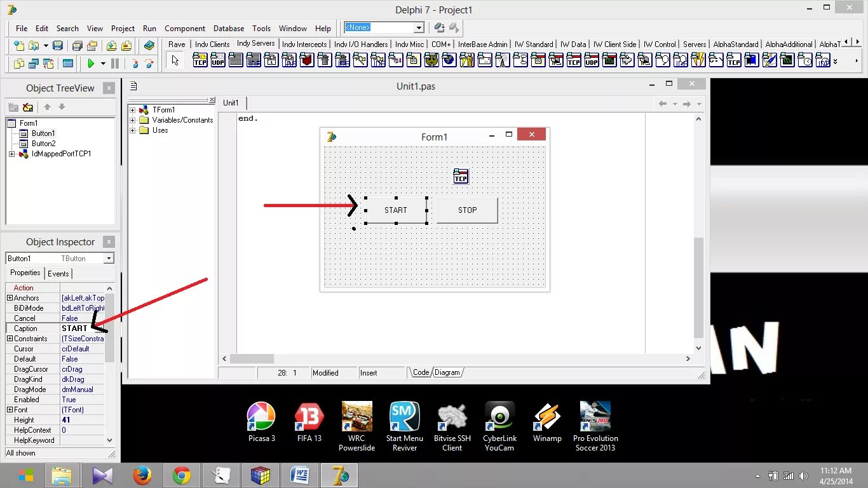
Task: Select Button2 in Object TreeView
Action: point(44,144)
